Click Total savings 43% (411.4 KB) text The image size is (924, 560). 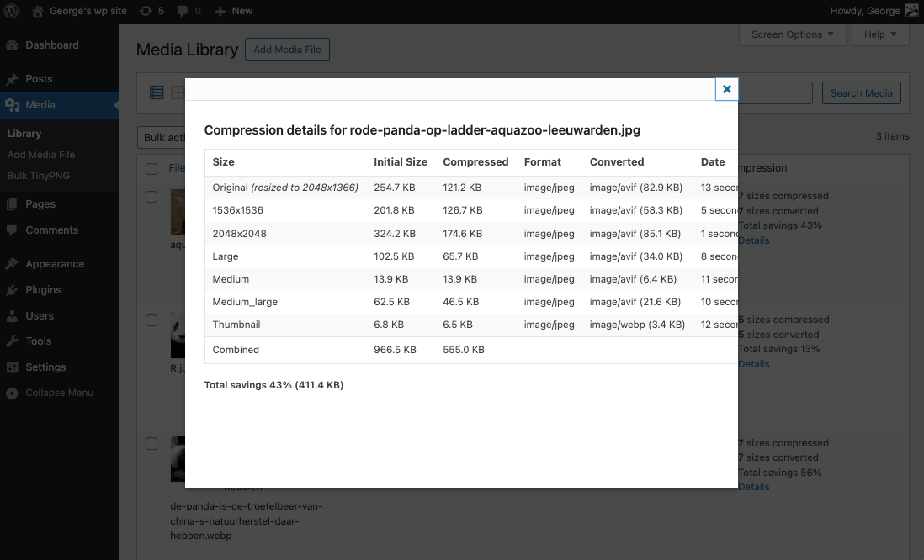[273, 385]
